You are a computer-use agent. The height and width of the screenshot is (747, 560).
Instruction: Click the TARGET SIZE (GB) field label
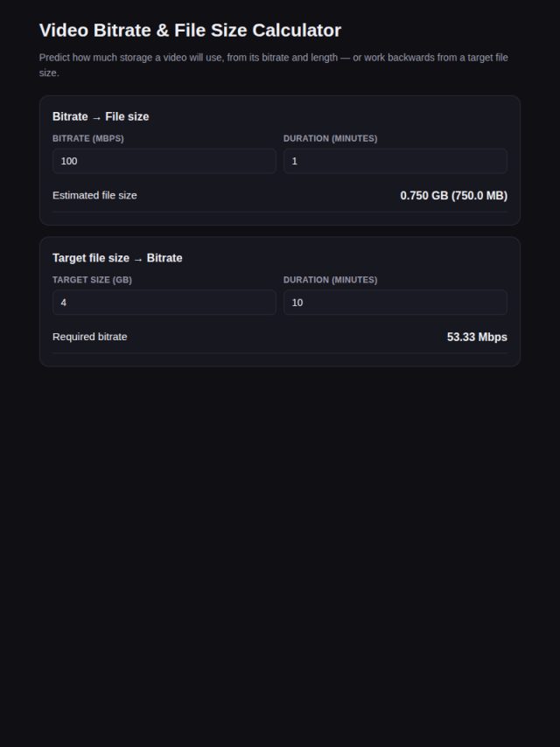(92, 280)
